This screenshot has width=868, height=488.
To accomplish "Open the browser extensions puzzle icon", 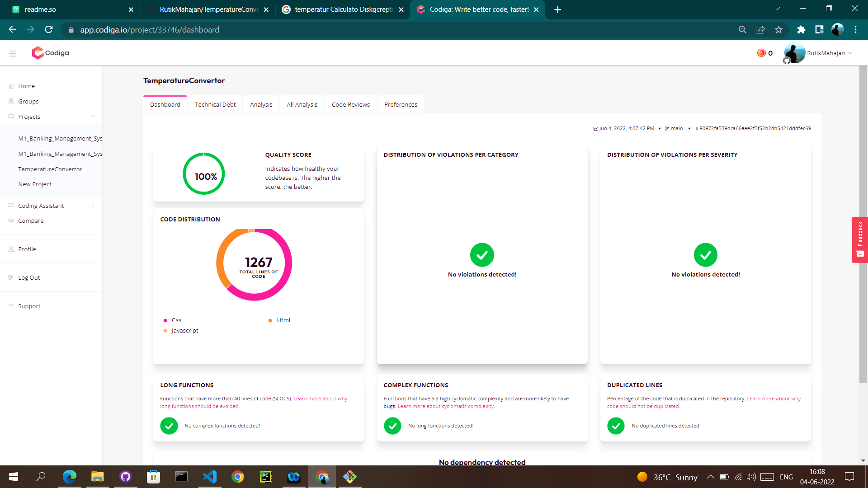I will tap(801, 30).
